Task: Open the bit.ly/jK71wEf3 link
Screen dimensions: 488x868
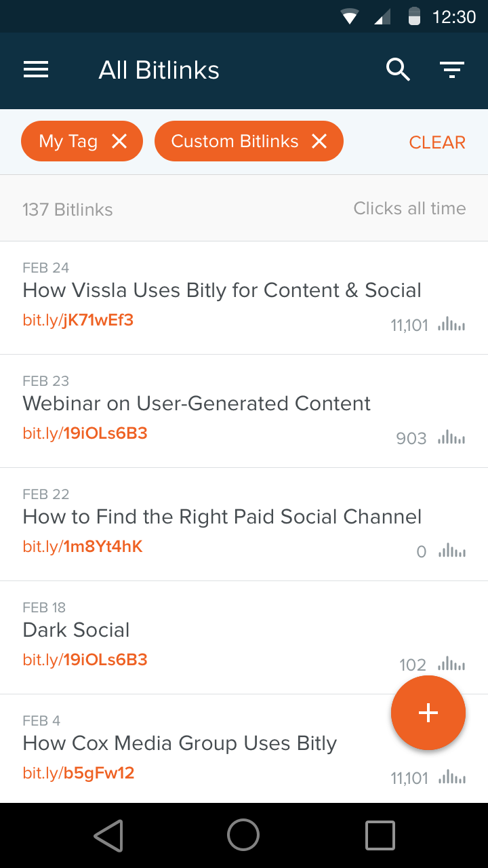Action: pyautogui.click(x=78, y=319)
